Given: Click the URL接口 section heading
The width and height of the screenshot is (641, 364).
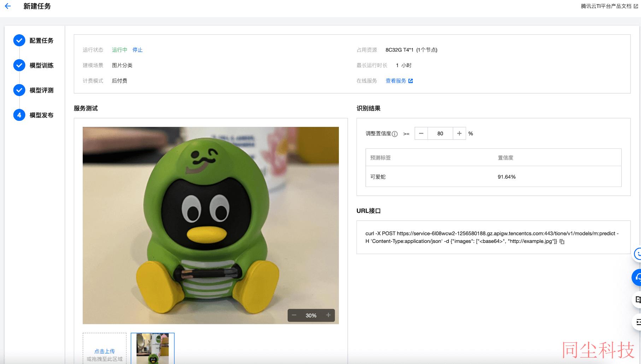Looking at the screenshot, I should pyautogui.click(x=368, y=211).
